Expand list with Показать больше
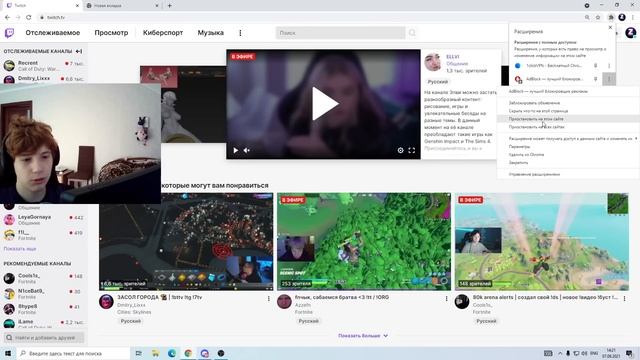640x360 pixels. 363,336
